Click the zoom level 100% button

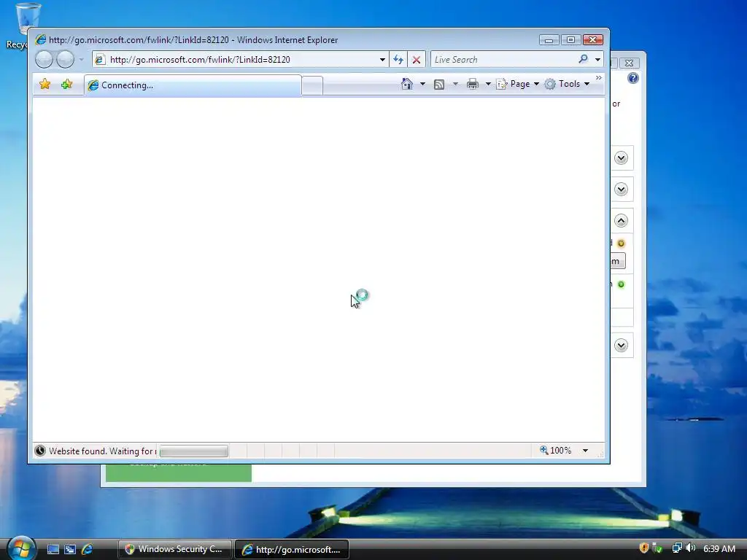(x=555, y=450)
